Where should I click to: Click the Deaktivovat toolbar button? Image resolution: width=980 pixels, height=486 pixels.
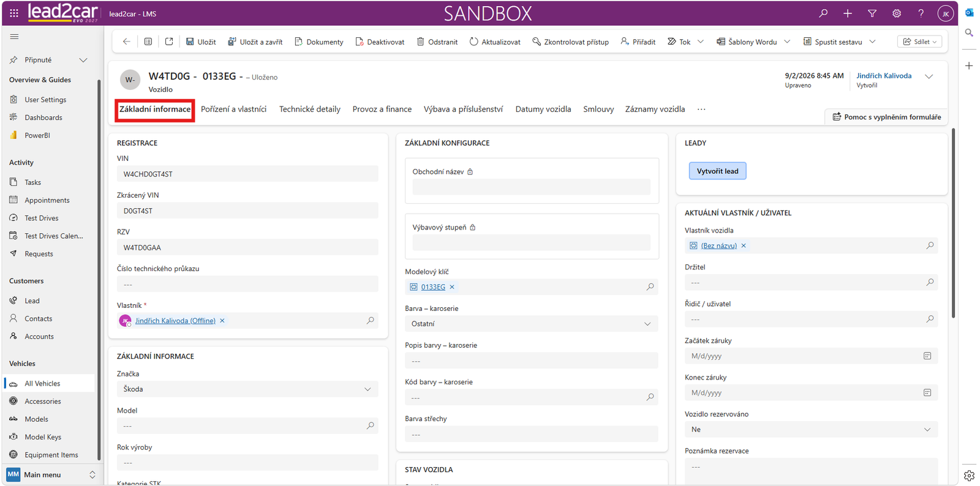(x=380, y=42)
